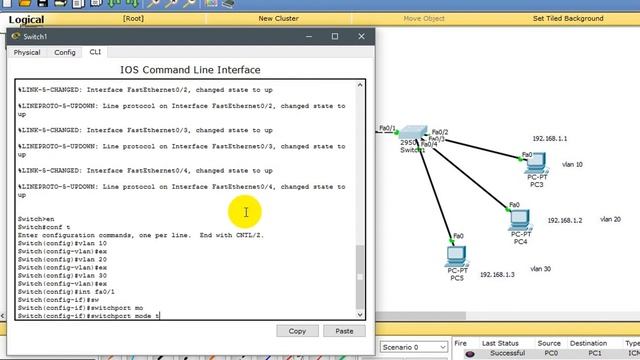Click the 'Successful' status cell
The height and width of the screenshot is (360, 640).
pos(507,353)
